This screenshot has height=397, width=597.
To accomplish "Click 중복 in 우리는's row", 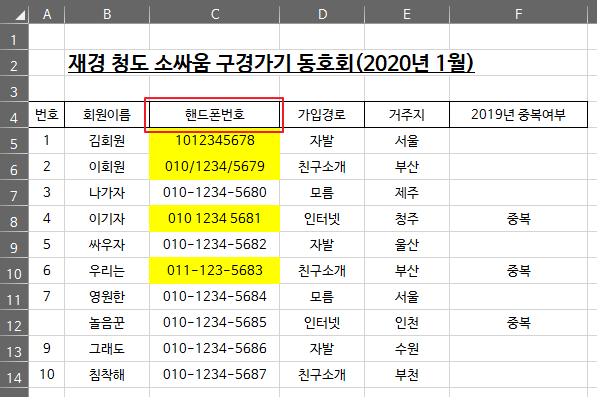I will click(519, 271).
